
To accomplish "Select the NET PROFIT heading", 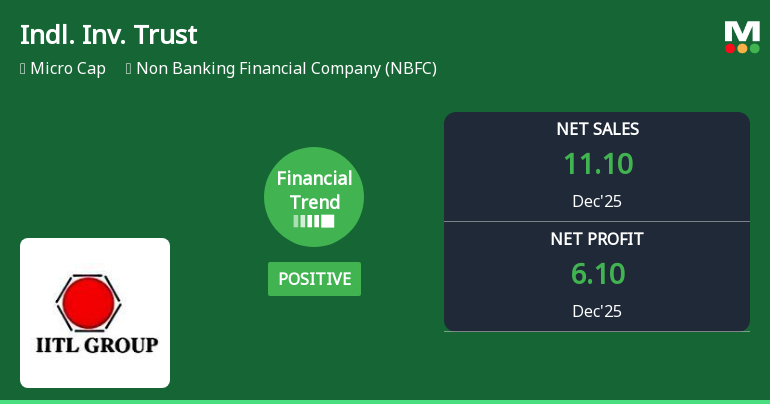I will (597, 239).
